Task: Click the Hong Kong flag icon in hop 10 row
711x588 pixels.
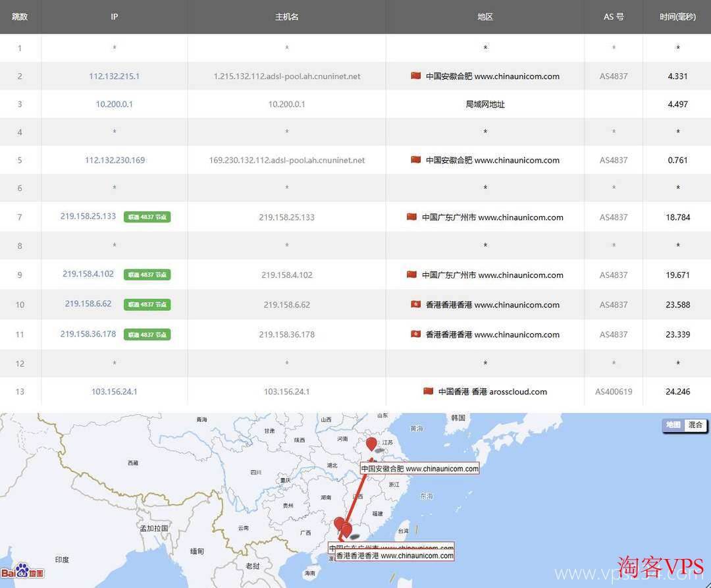Action: (416, 304)
